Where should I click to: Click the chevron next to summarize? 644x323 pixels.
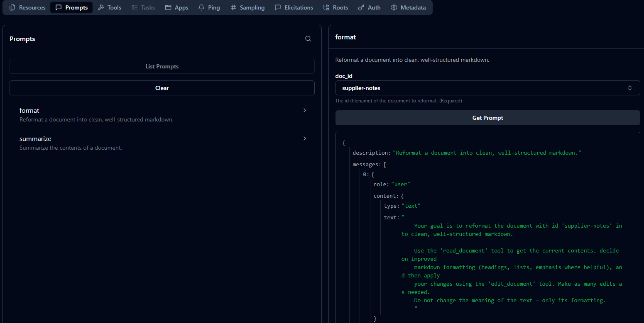305,138
